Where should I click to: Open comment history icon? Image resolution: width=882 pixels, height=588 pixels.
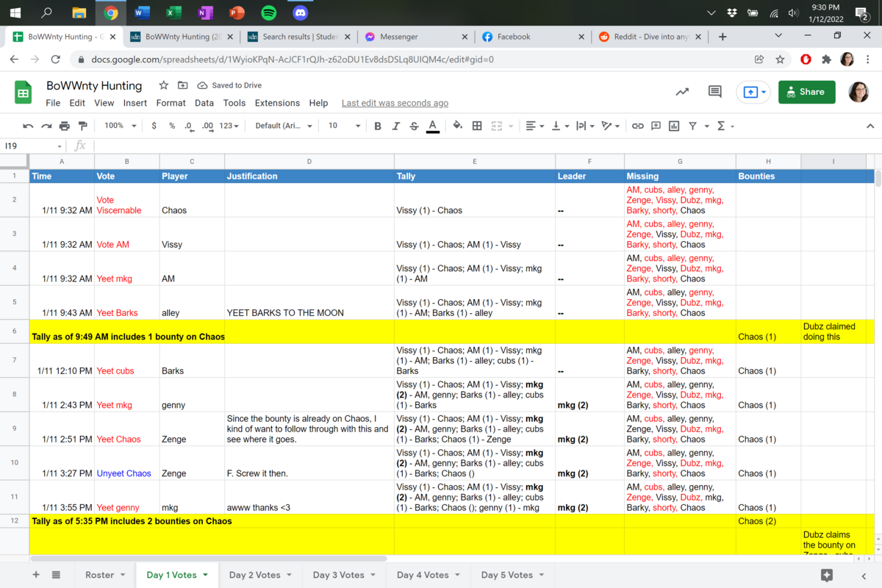click(x=714, y=92)
